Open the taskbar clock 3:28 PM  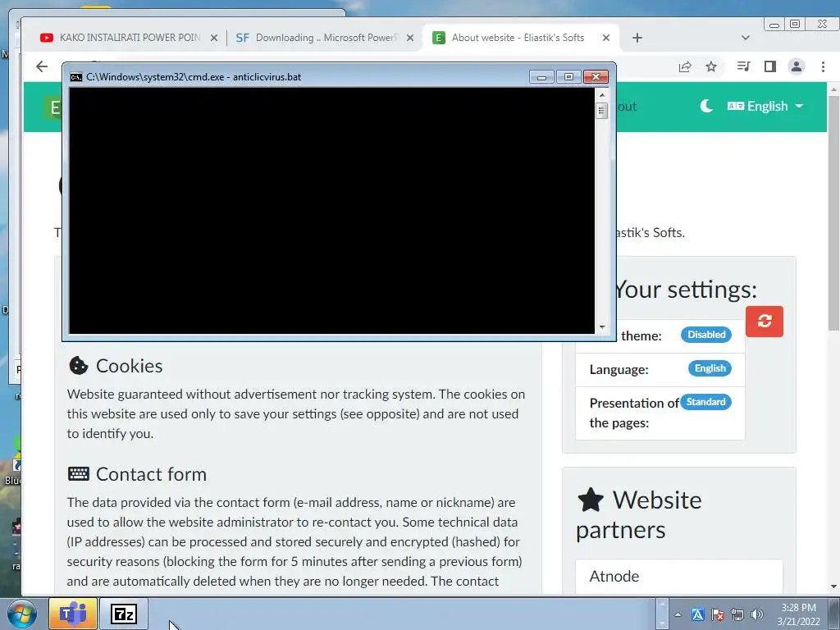click(x=799, y=614)
